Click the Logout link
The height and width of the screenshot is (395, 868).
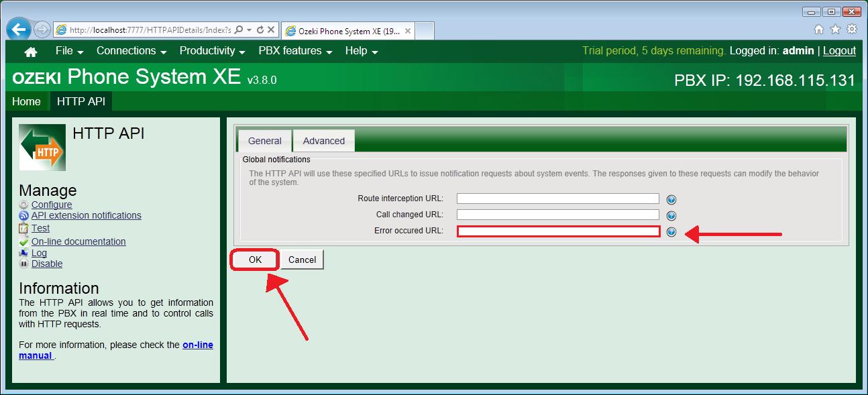[x=839, y=51]
